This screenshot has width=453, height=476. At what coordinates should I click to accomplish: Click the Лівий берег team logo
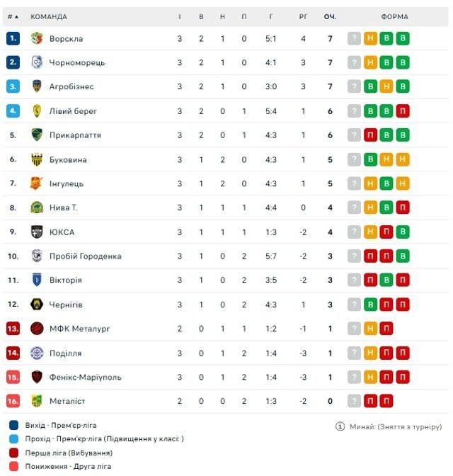point(37,111)
